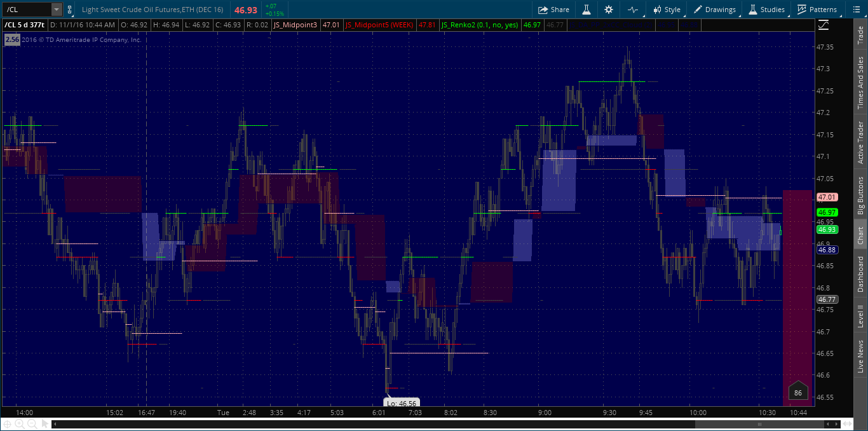Screen dimensions: 868x431
Task: Switch to the Live News side tab
Action: [x=860, y=357]
